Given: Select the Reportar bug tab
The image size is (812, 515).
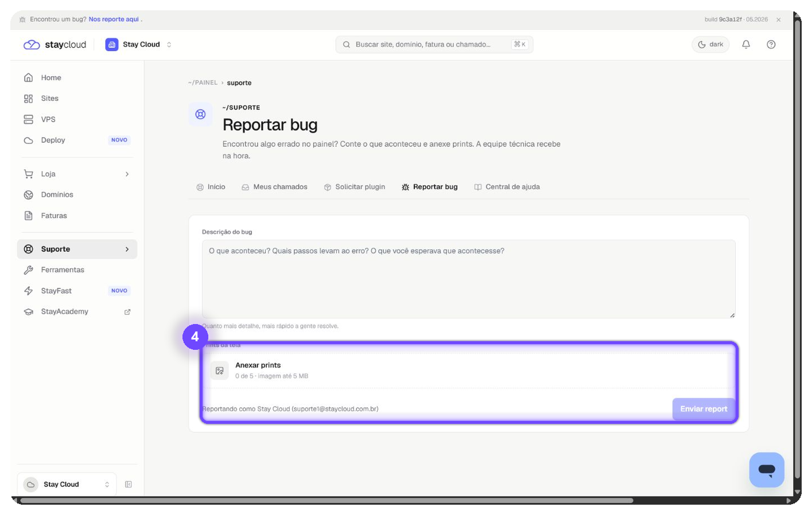Looking at the screenshot, I should (x=429, y=187).
